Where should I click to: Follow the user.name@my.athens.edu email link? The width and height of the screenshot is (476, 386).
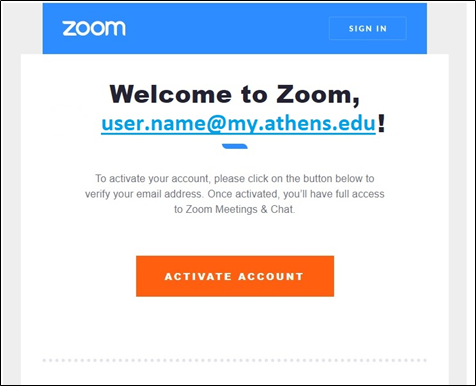[x=239, y=123]
